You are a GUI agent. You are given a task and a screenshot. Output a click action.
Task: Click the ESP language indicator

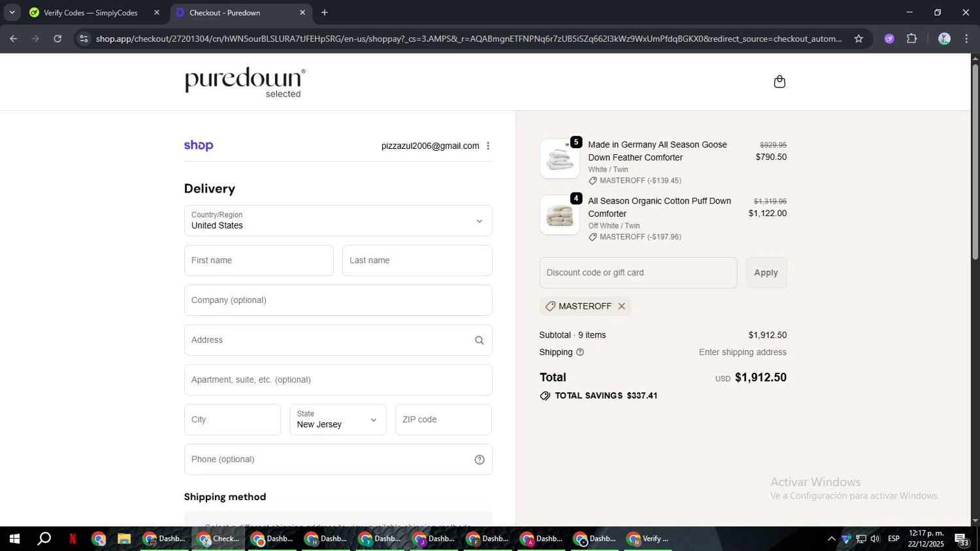pyautogui.click(x=894, y=539)
